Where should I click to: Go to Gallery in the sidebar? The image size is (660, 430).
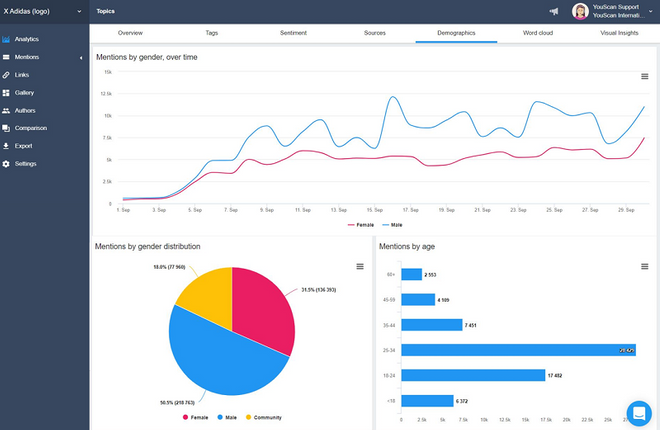tap(24, 93)
